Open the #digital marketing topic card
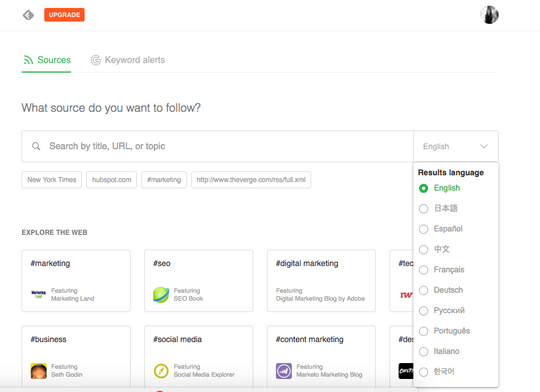 [321, 281]
